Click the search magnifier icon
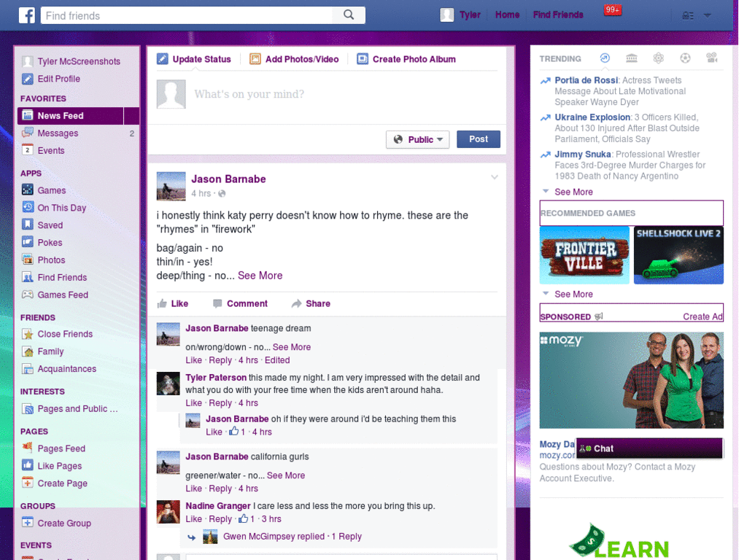 [x=349, y=15]
